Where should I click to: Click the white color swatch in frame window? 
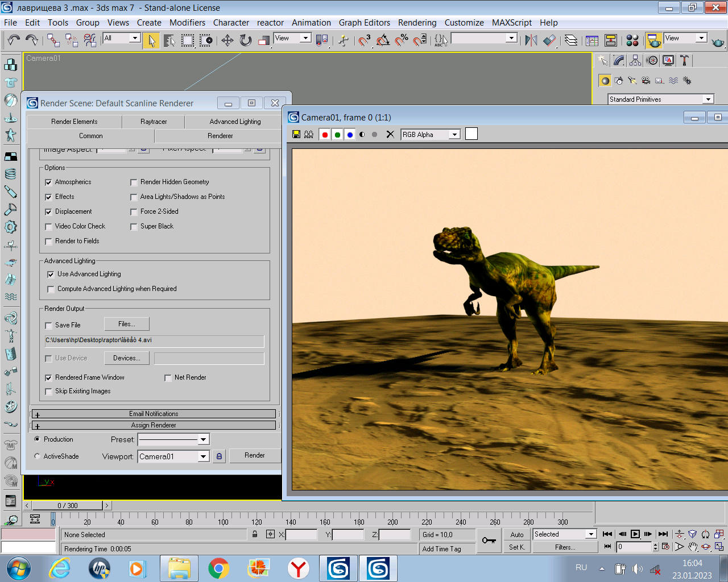[471, 134]
